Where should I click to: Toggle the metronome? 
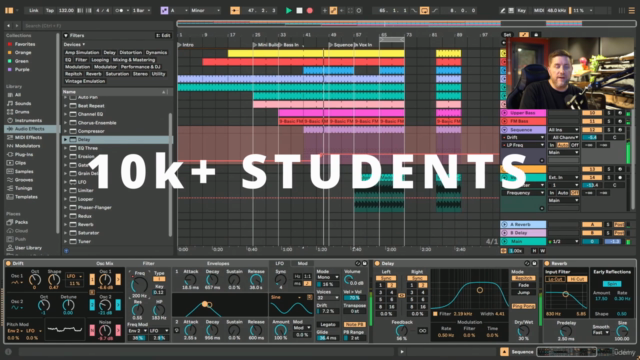tap(119, 10)
